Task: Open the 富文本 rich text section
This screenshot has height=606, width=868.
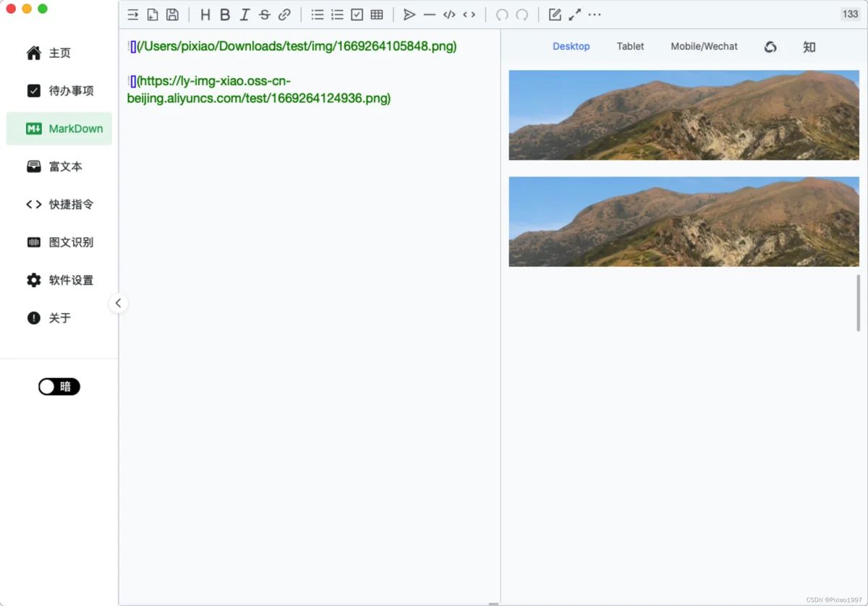Action: coord(59,166)
